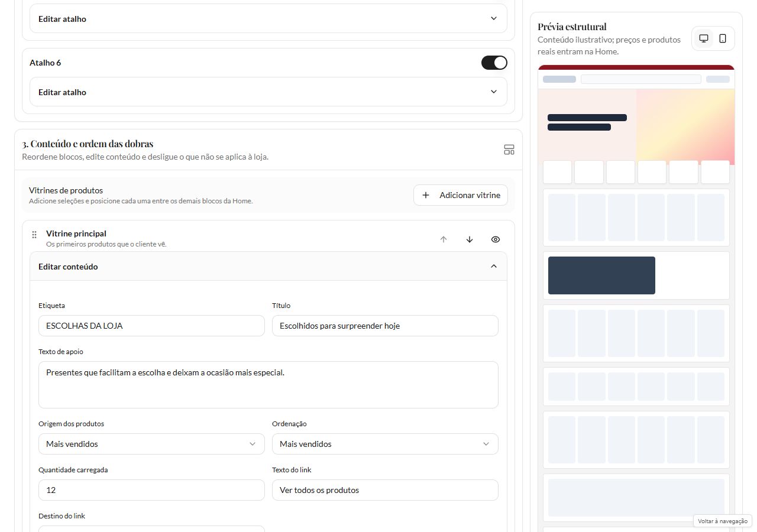Image resolution: width=757 pixels, height=532 pixels.
Task: Click the Vitrines de produtos label
Action: [x=66, y=190]
